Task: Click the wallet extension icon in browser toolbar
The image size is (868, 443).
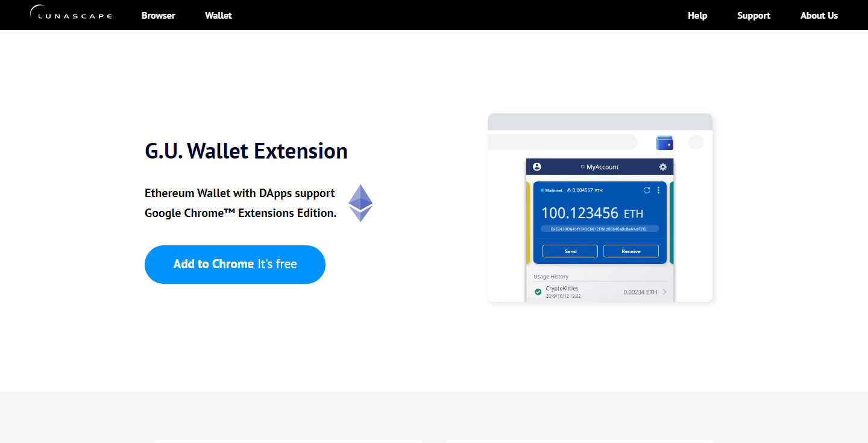Action: [664, 143]
